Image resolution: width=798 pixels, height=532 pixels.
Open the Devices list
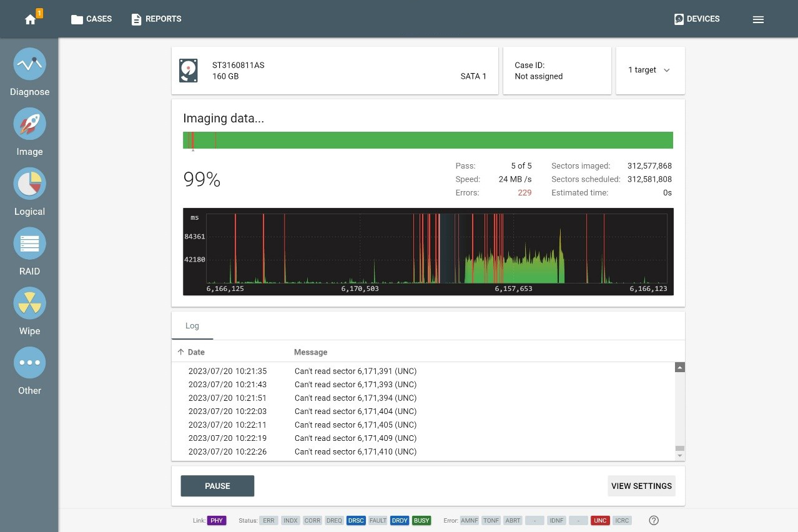[697, 19]
